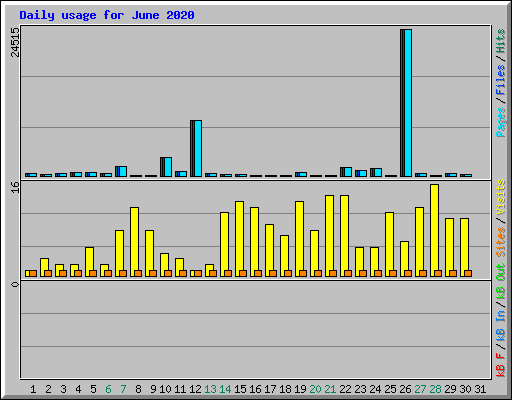This screenshot has height=400, width=512.
Task: Click weekend day label '27' on x-axis
Action: pos(420,389)
